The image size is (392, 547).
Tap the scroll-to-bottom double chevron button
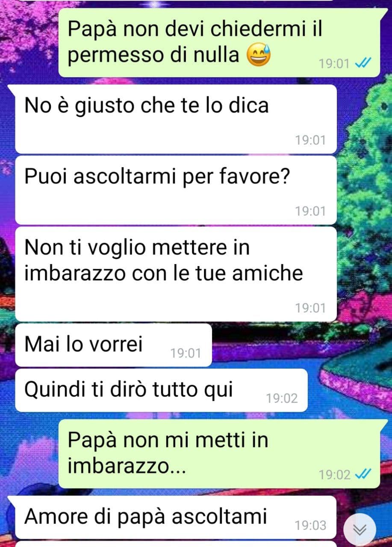coord(360,530)
